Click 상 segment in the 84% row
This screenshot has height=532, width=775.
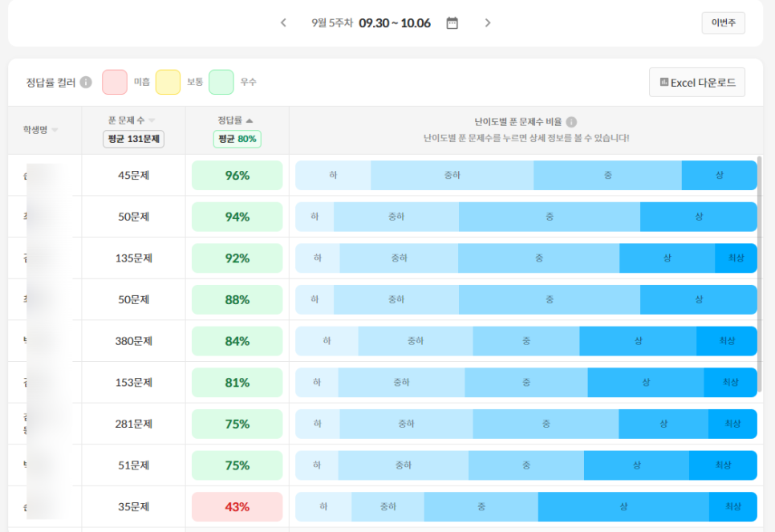point(638,341)
